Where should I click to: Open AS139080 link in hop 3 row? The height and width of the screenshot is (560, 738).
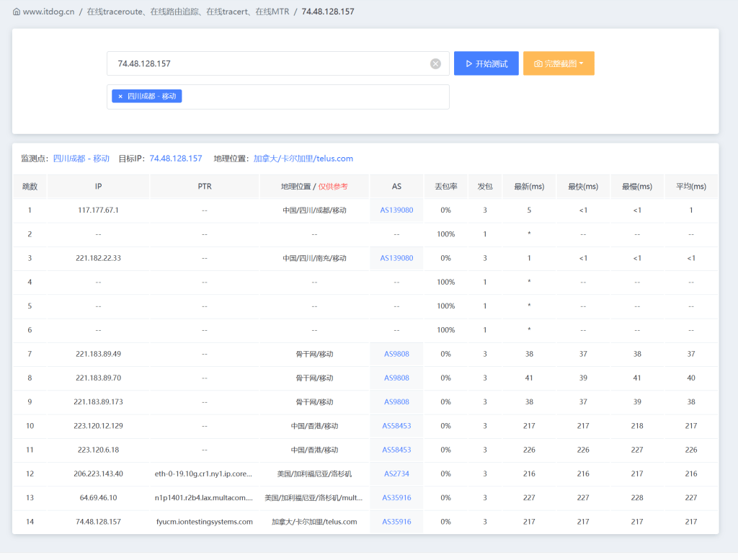tap(397, 258)
